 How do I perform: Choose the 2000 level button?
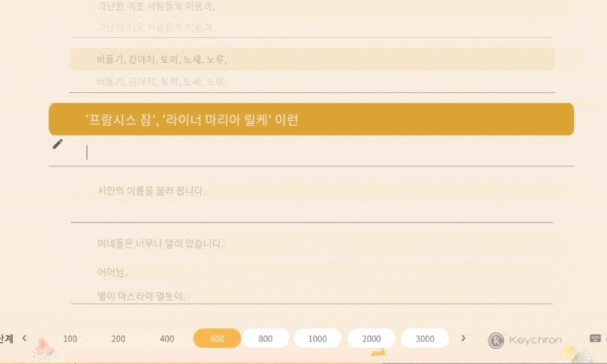point(371,339)
